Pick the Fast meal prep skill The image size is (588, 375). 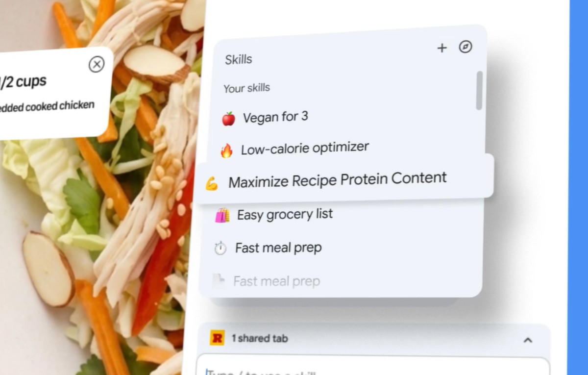click(278, 248)
